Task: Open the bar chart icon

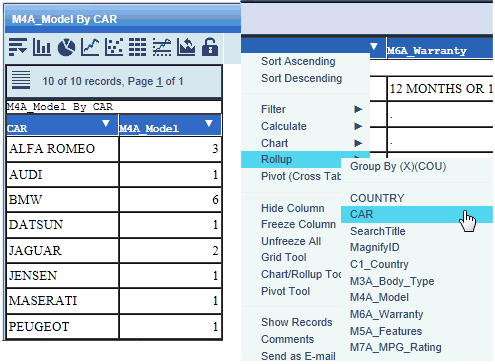Action: (42, 47)
